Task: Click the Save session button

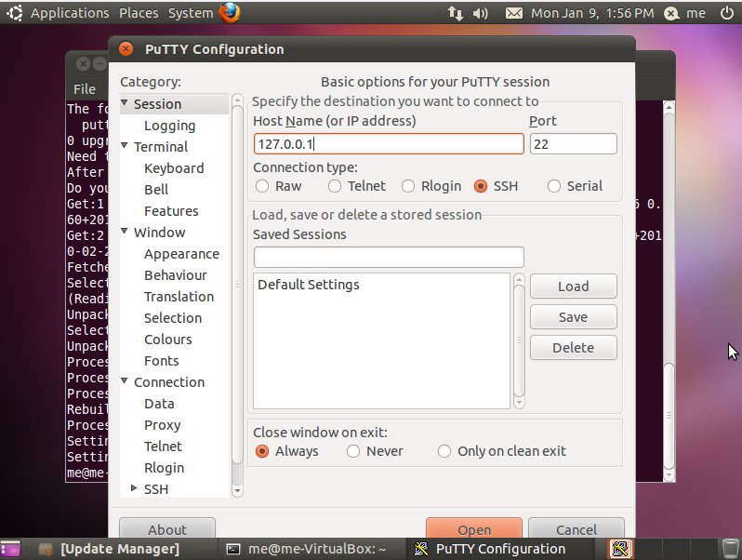Action: (x=574, y=317)
